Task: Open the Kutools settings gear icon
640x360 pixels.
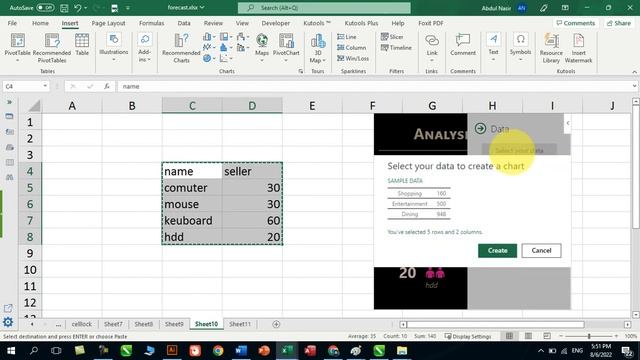Action: [8, 322]
